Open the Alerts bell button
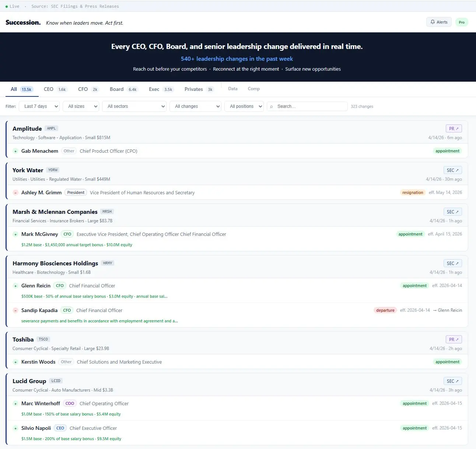Screen dimensions: 476x449 439,22
